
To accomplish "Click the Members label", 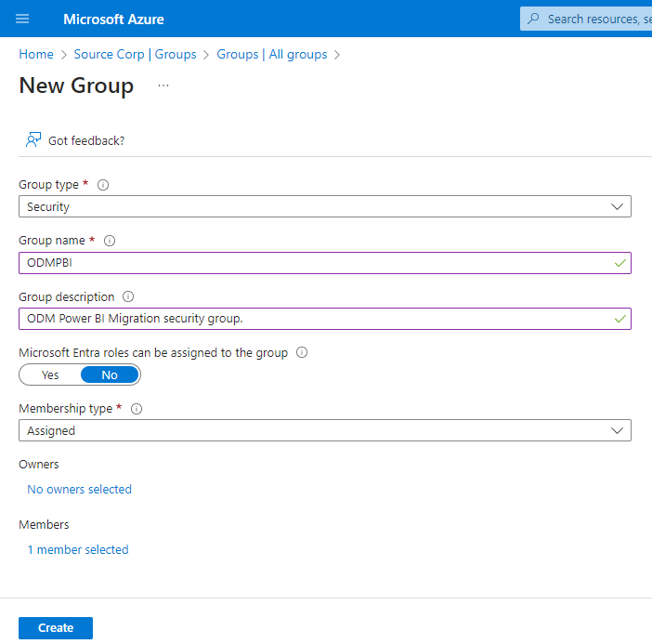I will point(44,525).
